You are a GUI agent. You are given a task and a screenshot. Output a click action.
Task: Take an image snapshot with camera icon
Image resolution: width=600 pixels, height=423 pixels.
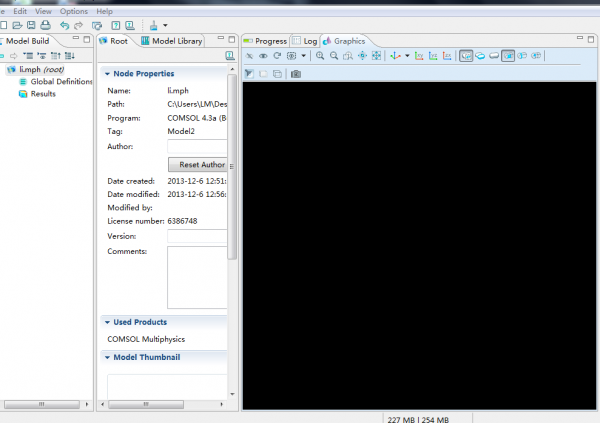click(x=296, y=73)
